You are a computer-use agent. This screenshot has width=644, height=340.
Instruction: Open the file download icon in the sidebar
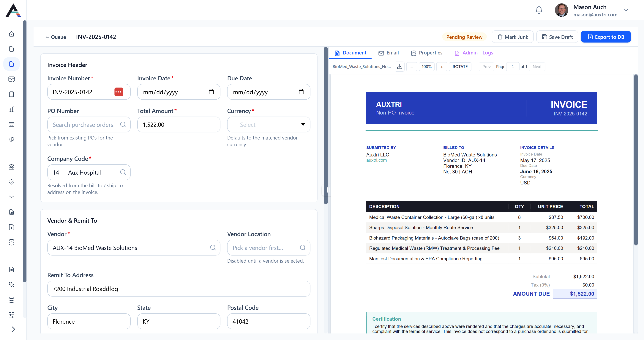point(12,227)
